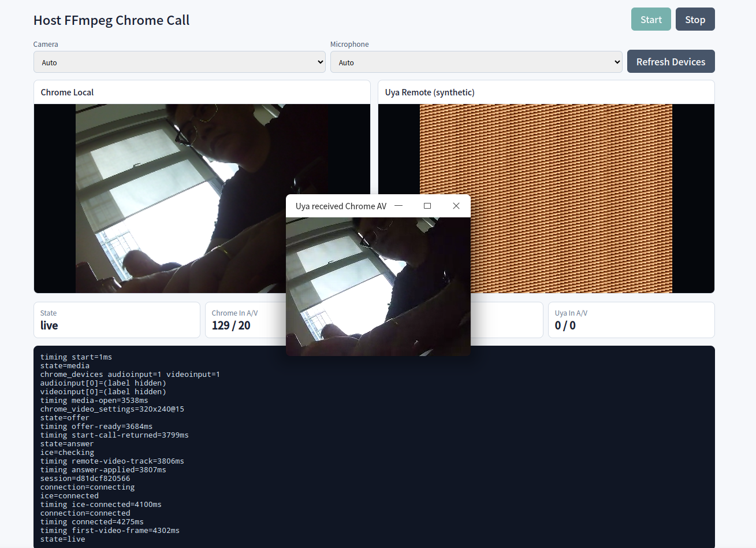Screen dimensions: 756x548
Task: Click log line connection=connecting
Action: (87, 487)
